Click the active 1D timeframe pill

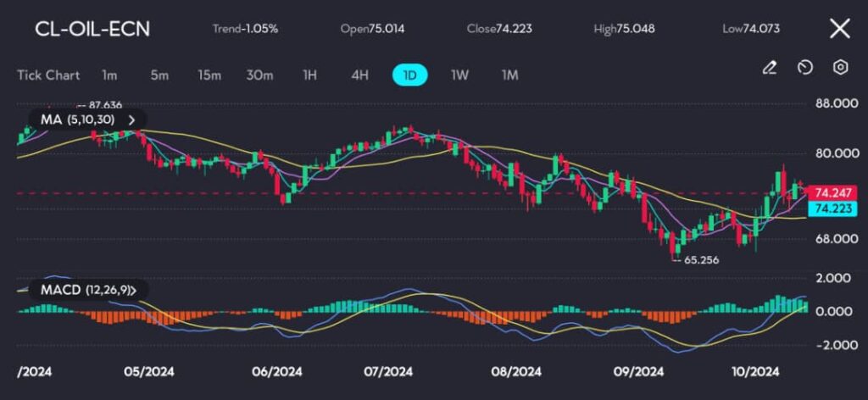click(409, 75)
